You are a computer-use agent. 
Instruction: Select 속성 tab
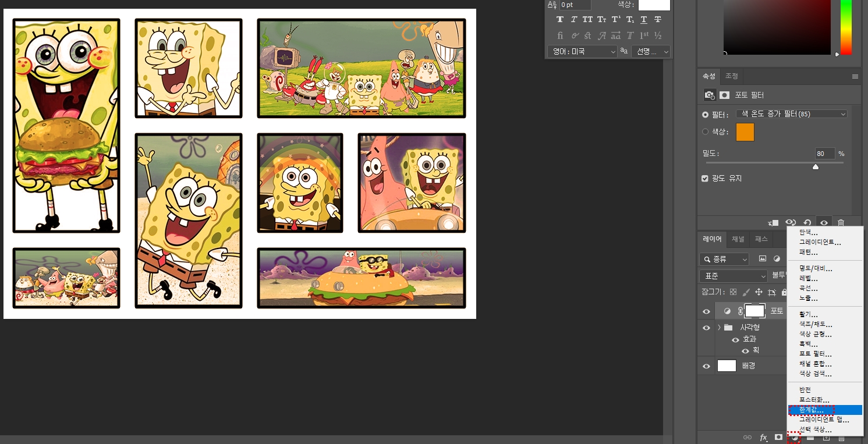pyautogui.click(x=708, y=76)
